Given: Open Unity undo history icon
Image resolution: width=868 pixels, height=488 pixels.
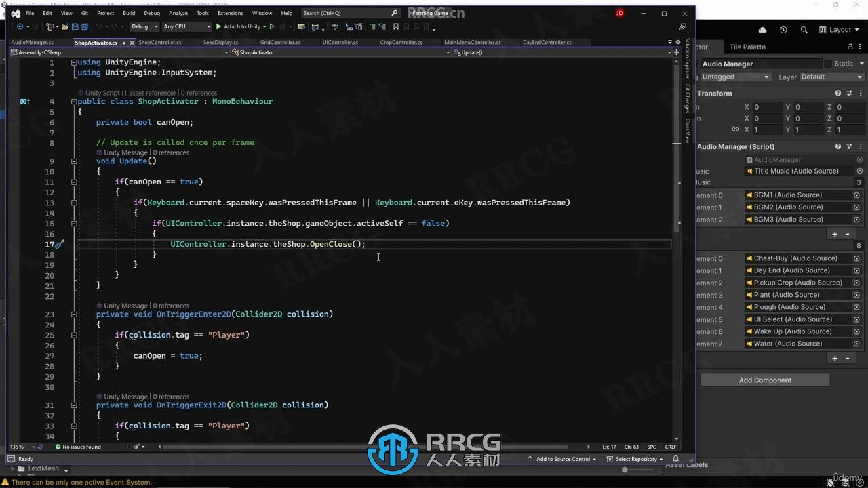Looking at the screenshot, I should (783, 30).
